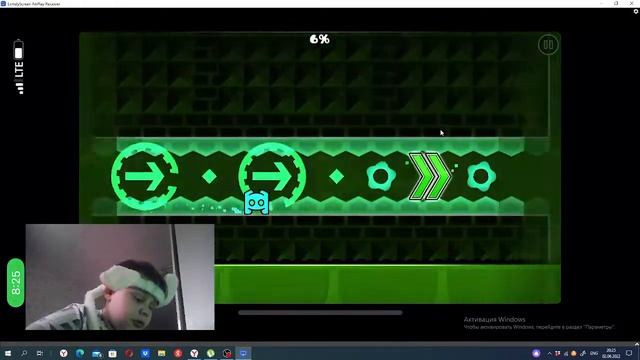Launch first Yandex Browser taskbar icon
The image size is (640, 360).
pos(64,353)
